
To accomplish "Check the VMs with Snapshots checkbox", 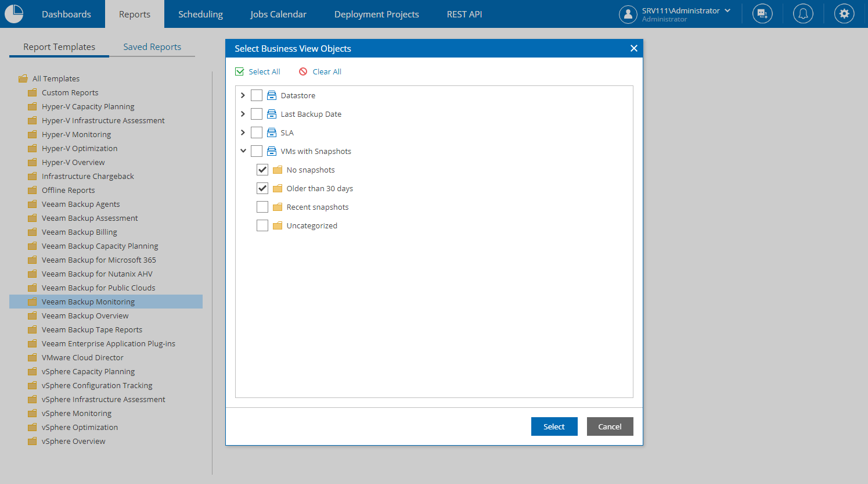I will point(257,151).
